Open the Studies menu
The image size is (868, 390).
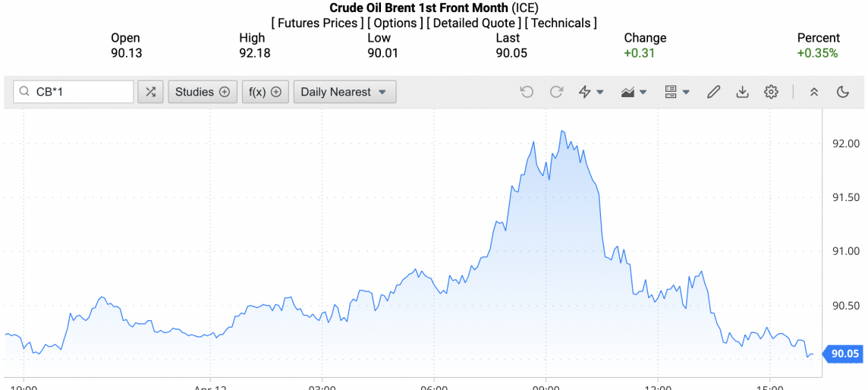click(x=202, y=92)
